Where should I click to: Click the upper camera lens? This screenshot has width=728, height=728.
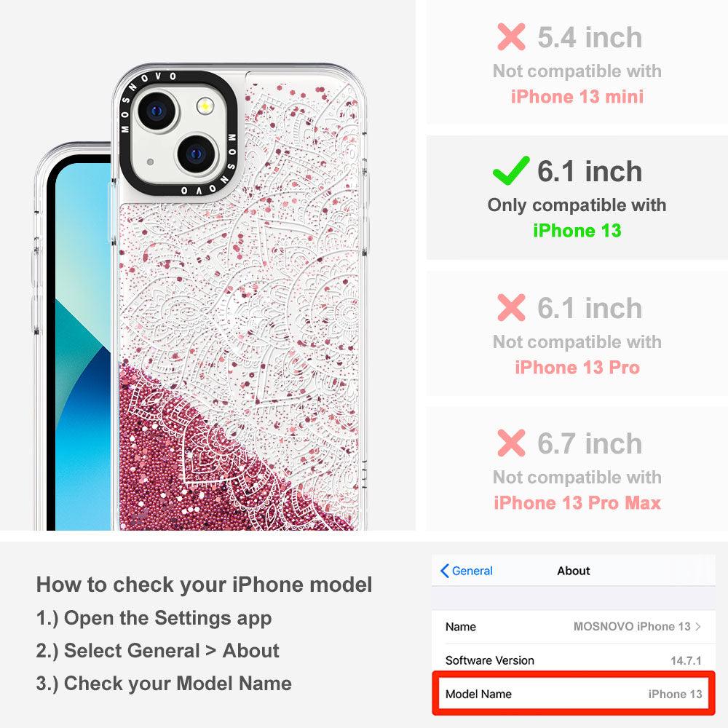157,111
